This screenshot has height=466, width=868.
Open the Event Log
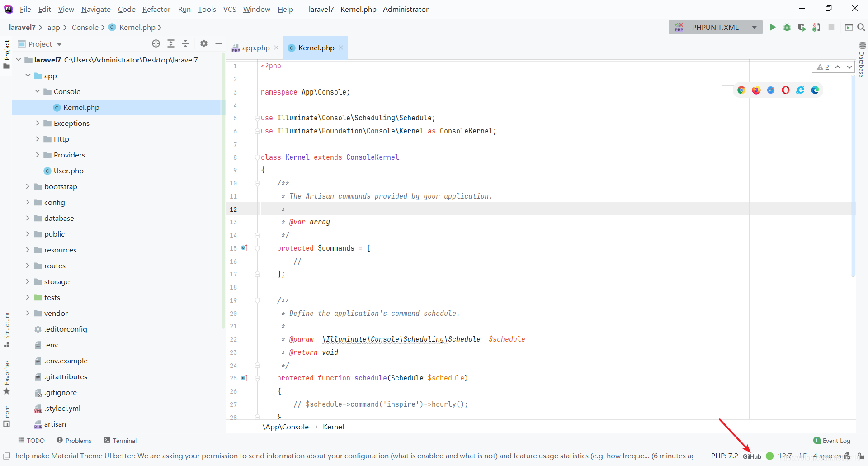click(832, 440)
